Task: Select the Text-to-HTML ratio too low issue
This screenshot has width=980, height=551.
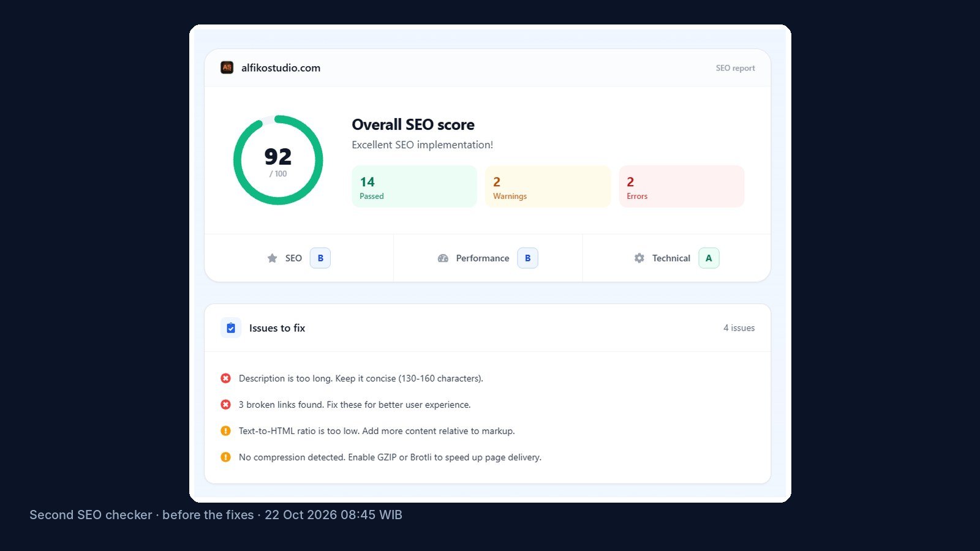Action: click(377, 431)
